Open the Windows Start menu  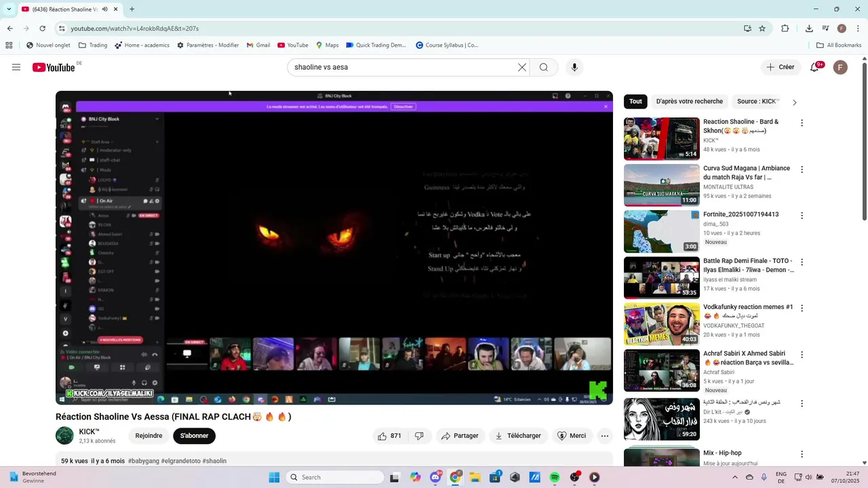pos(274,477)
